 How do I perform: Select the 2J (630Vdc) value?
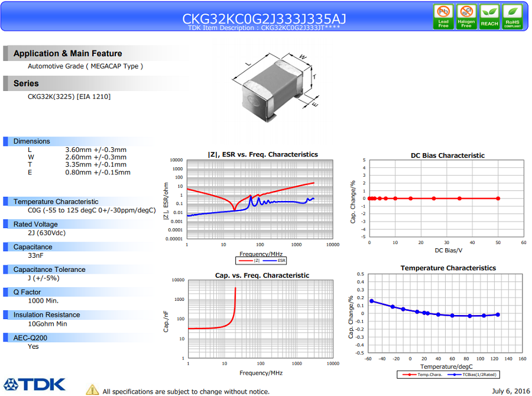coord(47,233)
